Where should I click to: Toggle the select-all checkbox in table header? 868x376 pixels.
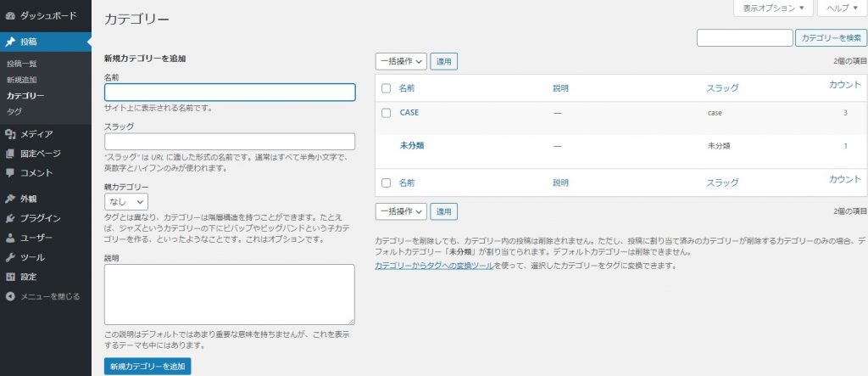tap(387, 87)
